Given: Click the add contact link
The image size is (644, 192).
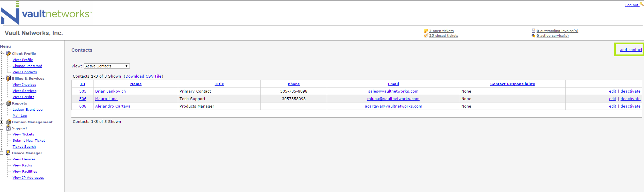Looking at the screenshot, I should pyautogui.click(x=631, y=50).
